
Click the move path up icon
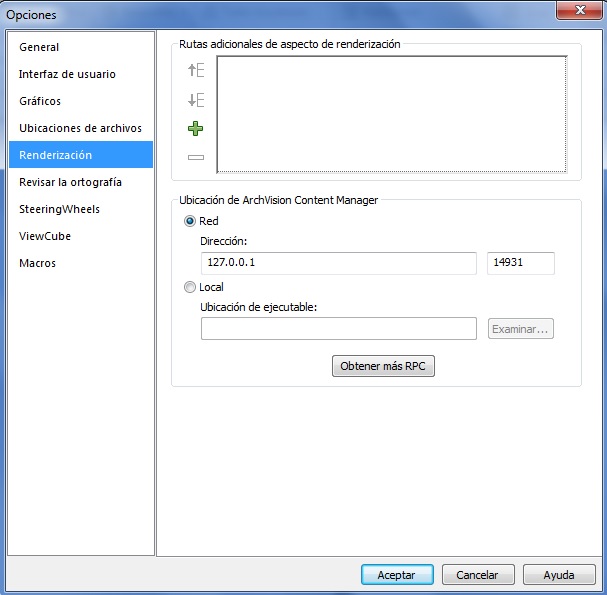point(196,70)
